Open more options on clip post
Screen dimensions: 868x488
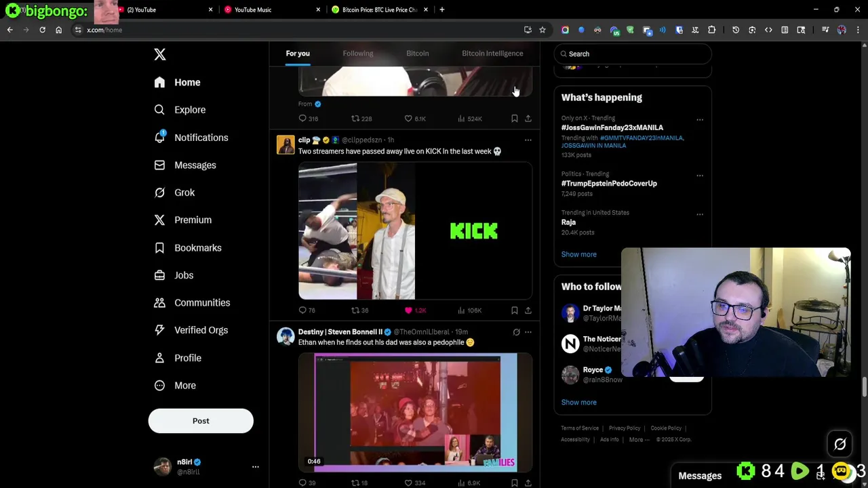528,140
